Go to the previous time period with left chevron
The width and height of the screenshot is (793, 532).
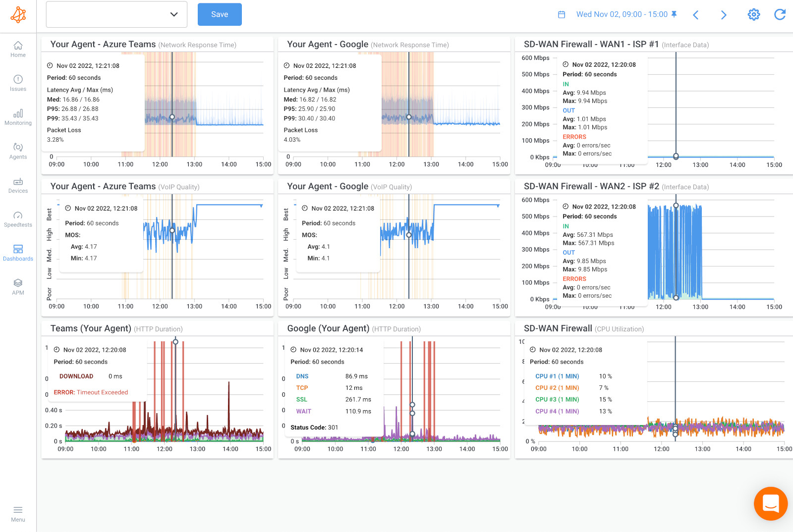pos(696,14)
